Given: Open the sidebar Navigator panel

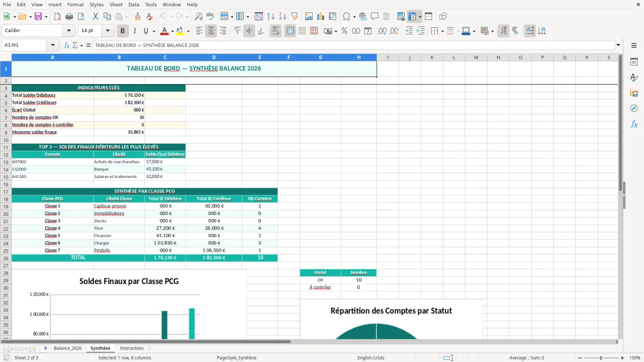Looking at the screenshot, I should tap(634, 108).
